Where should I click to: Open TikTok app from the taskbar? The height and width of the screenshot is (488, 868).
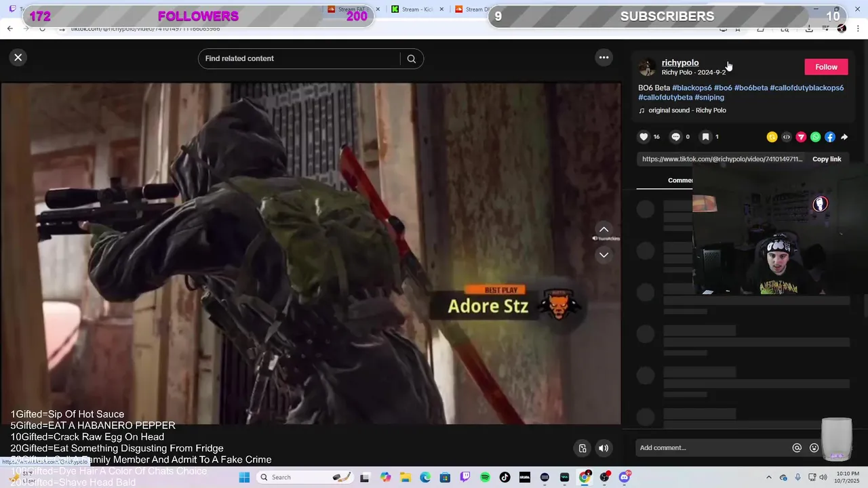505,477
